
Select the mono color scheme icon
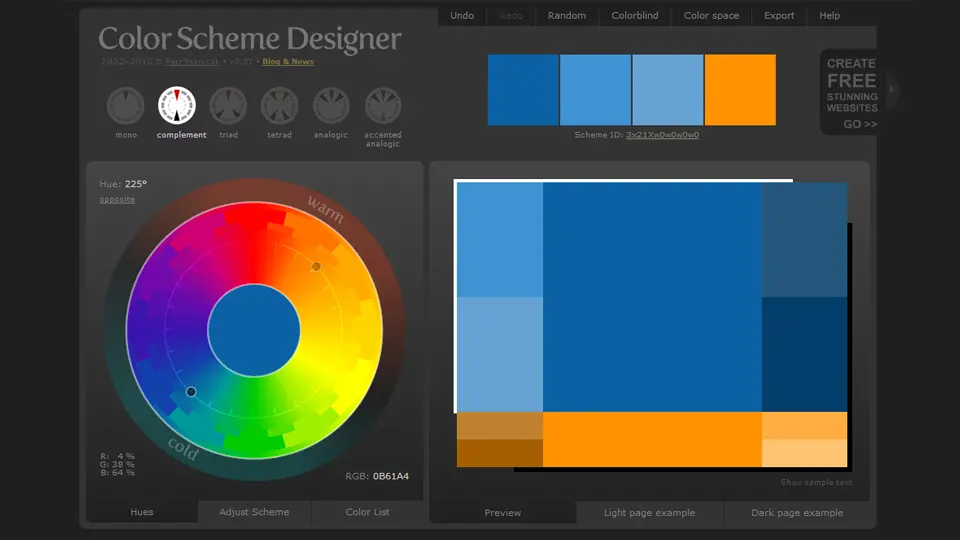pos(126,105)
